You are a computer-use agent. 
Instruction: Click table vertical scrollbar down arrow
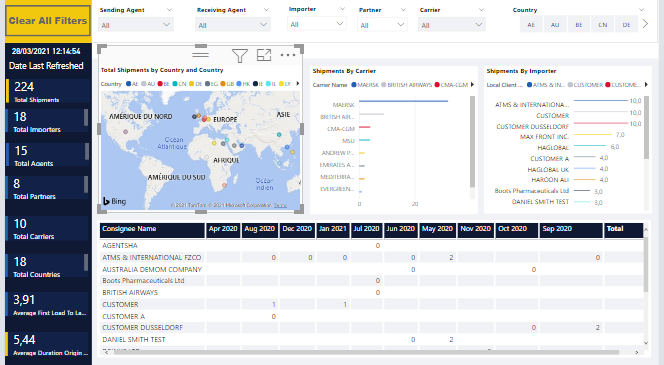[646, 343]
